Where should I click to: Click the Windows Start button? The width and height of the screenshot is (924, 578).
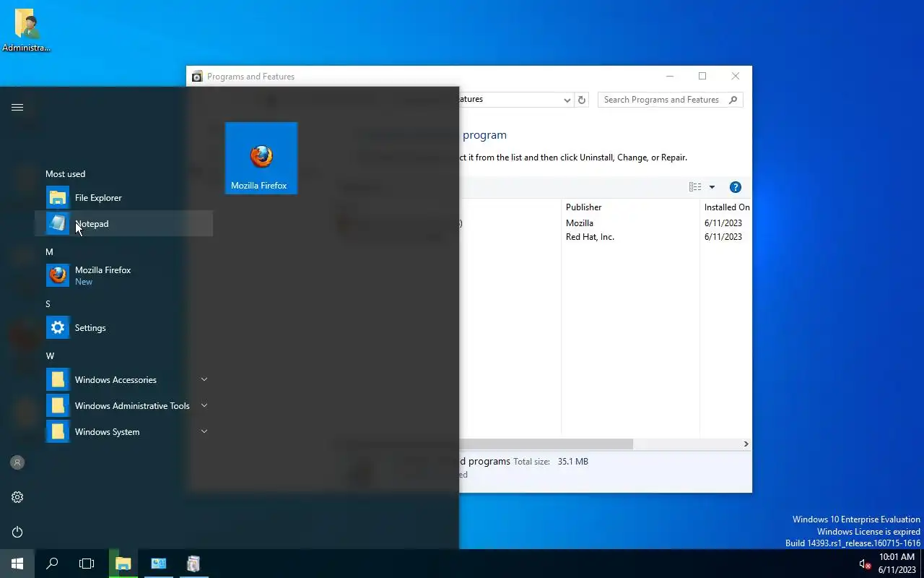tap(17, 564)
